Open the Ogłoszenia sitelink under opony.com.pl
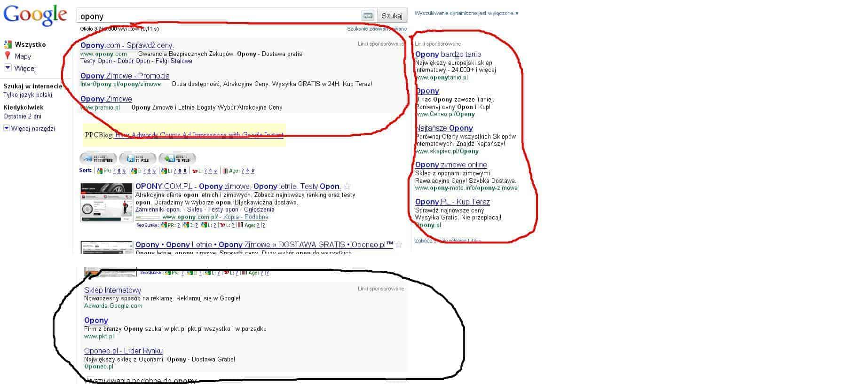The width and height of the screenshot is (868, 384). click(x=258, y=210)
